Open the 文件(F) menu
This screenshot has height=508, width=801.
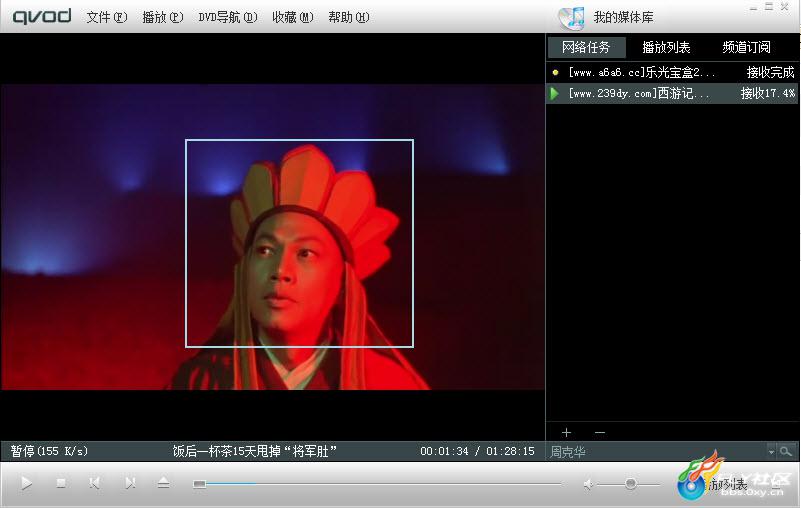106,17
